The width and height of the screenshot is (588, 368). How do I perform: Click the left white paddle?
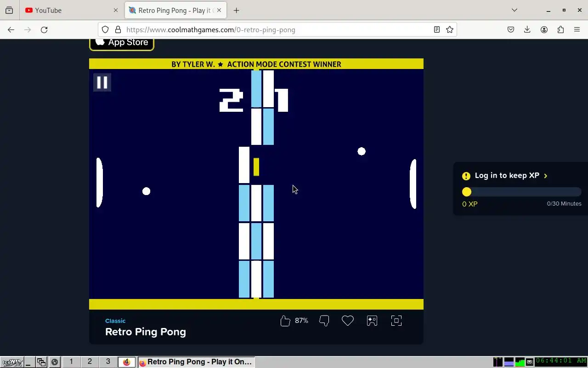(x=99, y=182)
